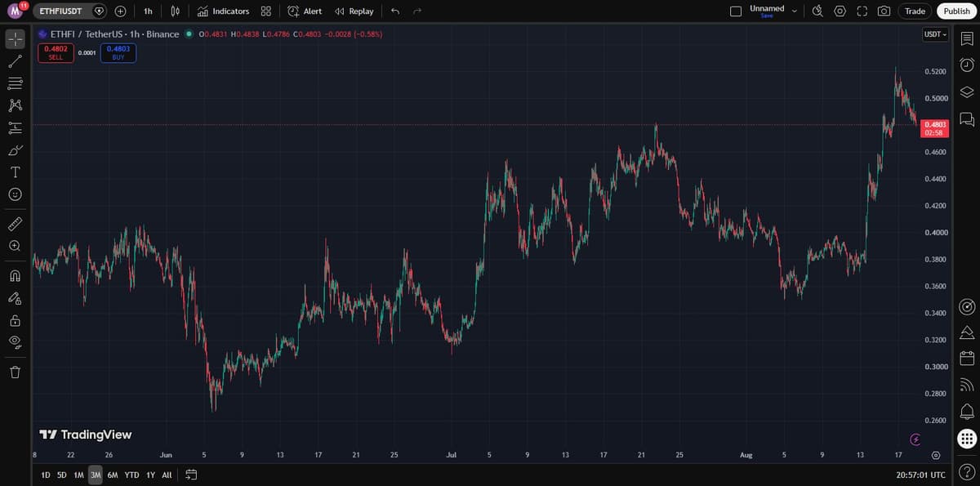This screenshot has width=980, height=486.
Task: Open the object tree layers panel
Action: click(x=967, y=91)
